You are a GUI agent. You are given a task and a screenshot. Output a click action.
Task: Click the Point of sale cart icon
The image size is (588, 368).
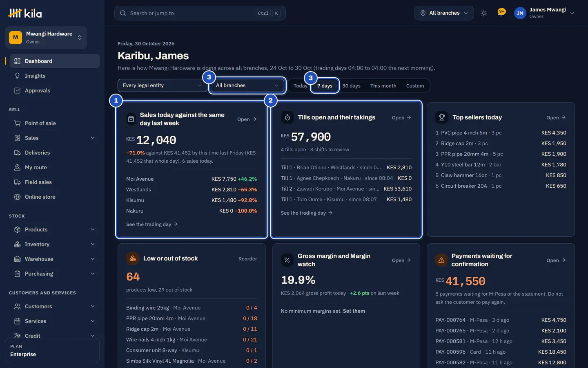click(17, 123)
